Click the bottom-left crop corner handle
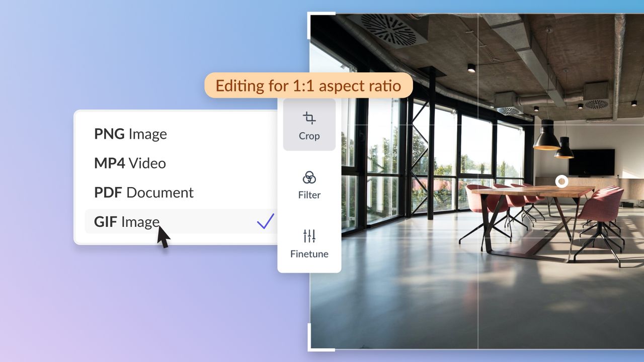 pyautogui.click(x=321, y=337)
